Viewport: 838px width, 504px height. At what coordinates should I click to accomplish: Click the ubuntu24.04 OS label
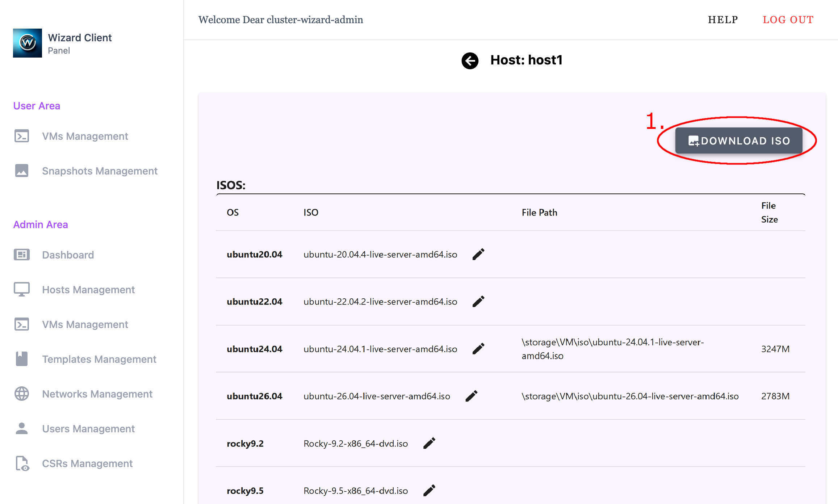coord(255,349)
